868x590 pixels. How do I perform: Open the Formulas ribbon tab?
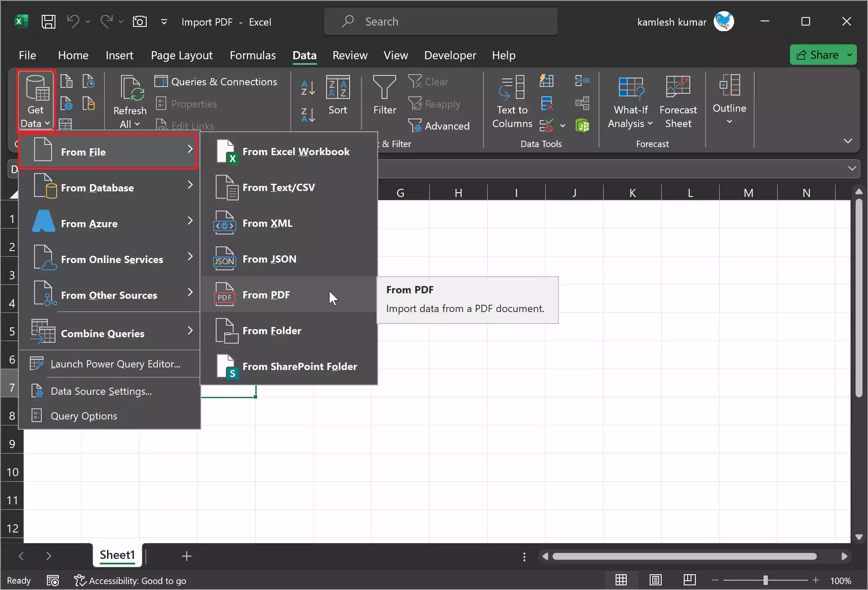(x=252, y=55)
